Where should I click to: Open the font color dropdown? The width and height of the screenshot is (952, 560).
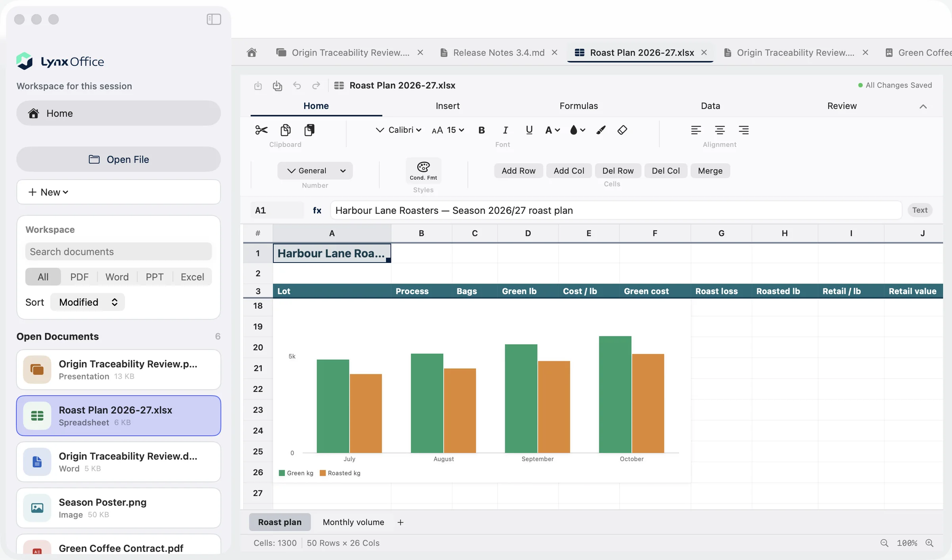click(553, 130)
